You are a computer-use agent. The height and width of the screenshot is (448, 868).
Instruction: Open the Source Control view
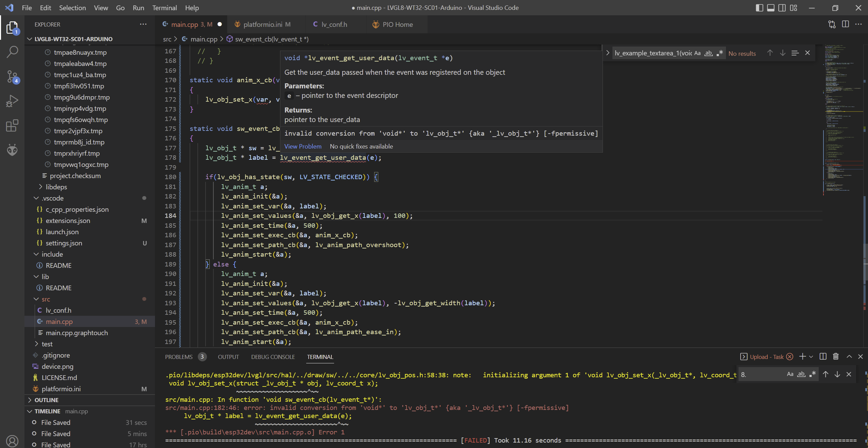[x=12, y=76]
